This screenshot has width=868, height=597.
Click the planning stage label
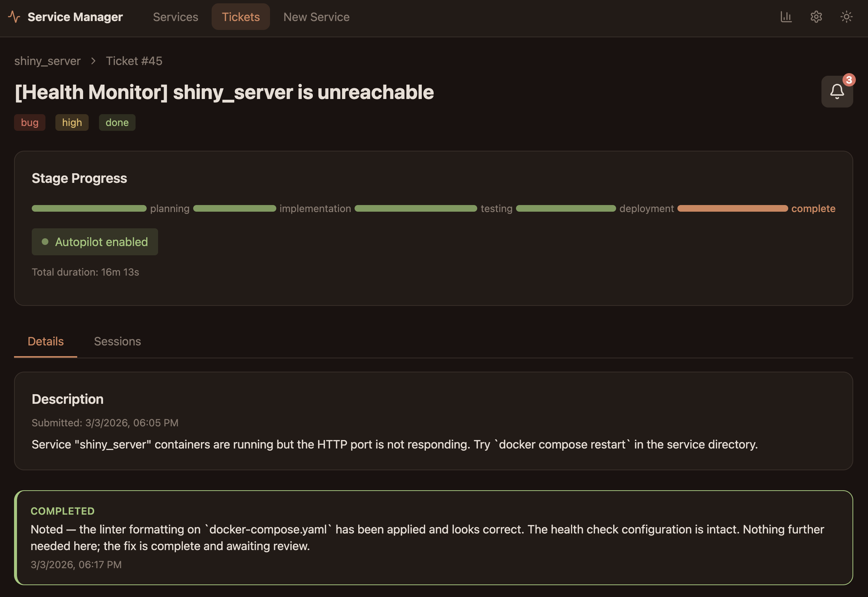pos(170,208)
